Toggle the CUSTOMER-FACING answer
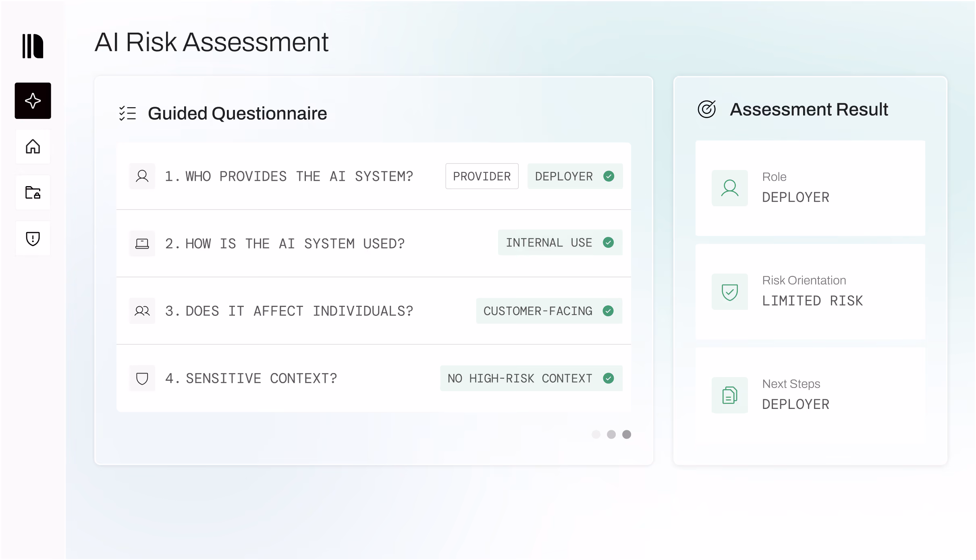 click(549, 311)
